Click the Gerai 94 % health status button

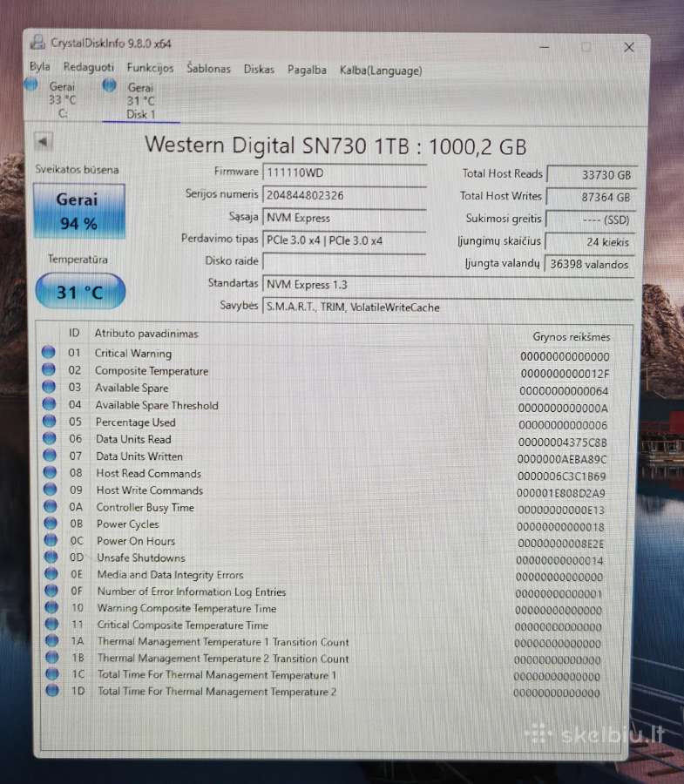[78, 211]
